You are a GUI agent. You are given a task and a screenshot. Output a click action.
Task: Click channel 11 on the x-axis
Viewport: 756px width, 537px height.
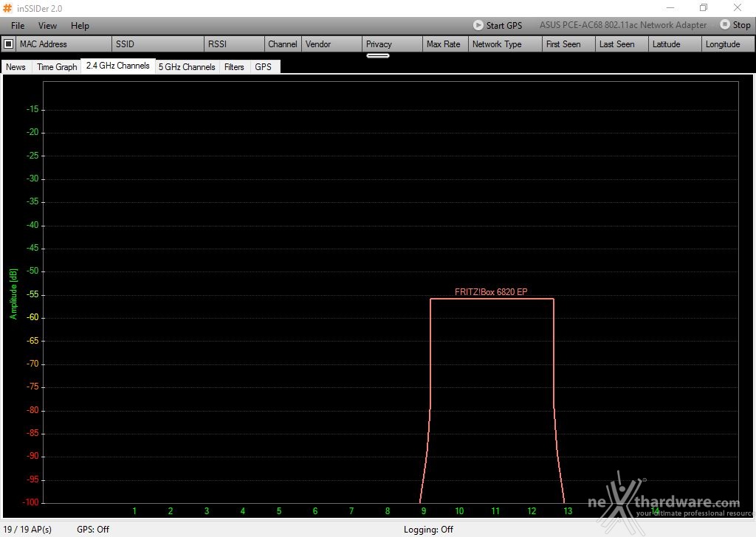pos(495,511)
